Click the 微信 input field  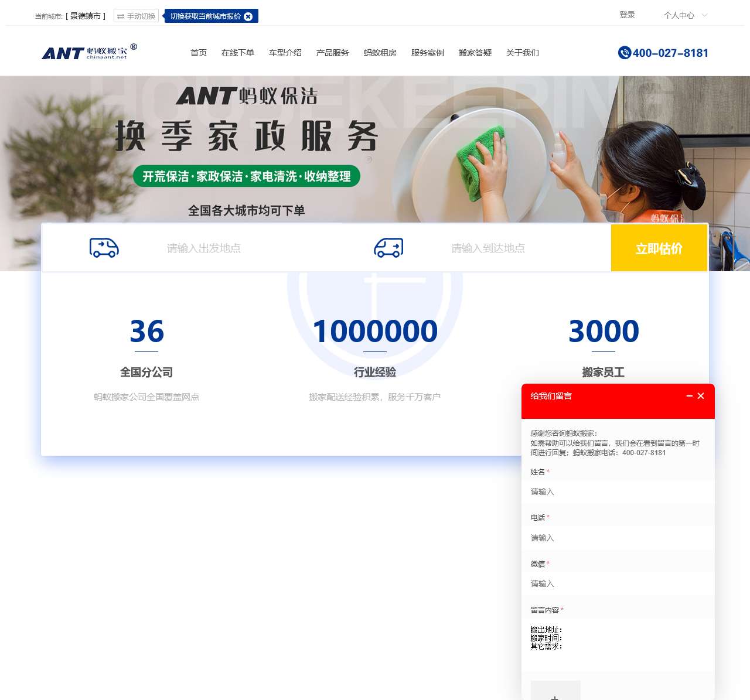click(x=618, y=583)
